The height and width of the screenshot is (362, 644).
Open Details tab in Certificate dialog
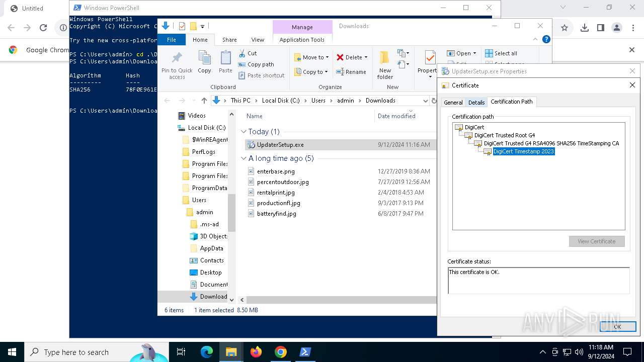point(476,102)
